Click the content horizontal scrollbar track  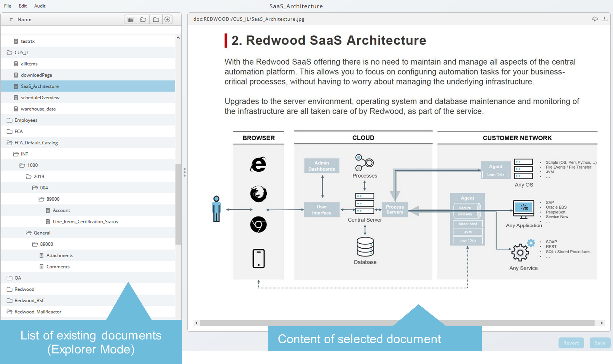pos(397,323)
